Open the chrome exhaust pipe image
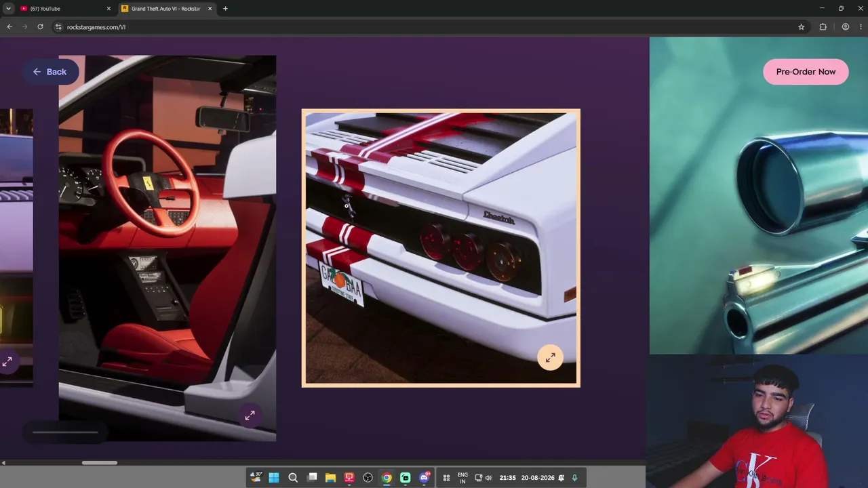Viewport: 868px width, 488px height. [x=759, y=195]
